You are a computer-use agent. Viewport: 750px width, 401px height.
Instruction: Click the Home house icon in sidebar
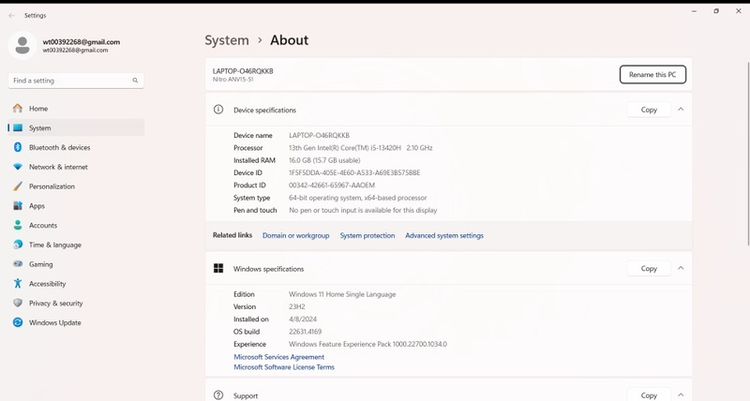[18, 108]
